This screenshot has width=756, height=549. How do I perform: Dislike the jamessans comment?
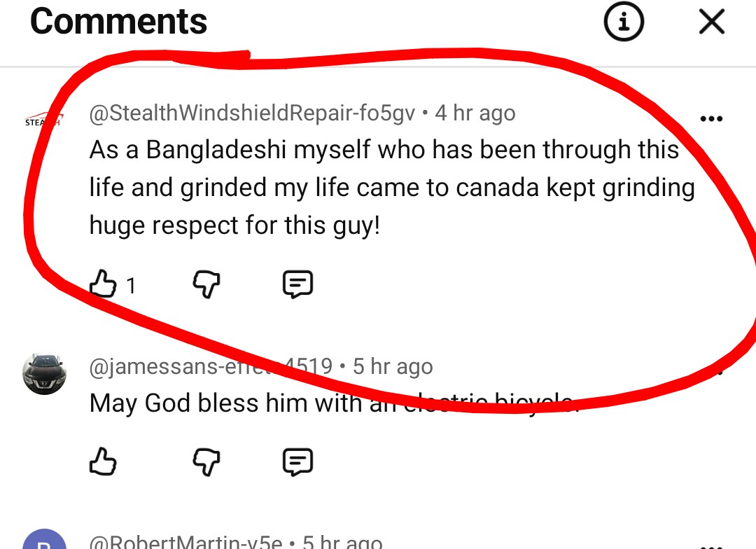tap(206, 461)
